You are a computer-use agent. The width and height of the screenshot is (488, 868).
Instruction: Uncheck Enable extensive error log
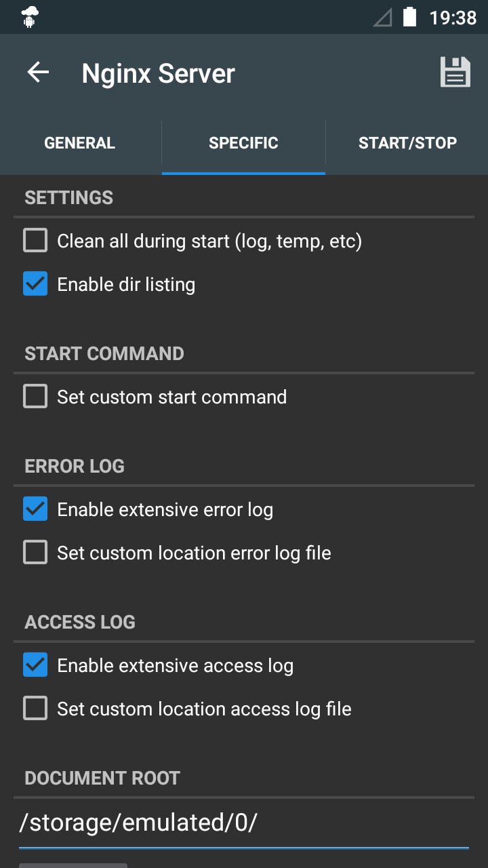[35, 509]
